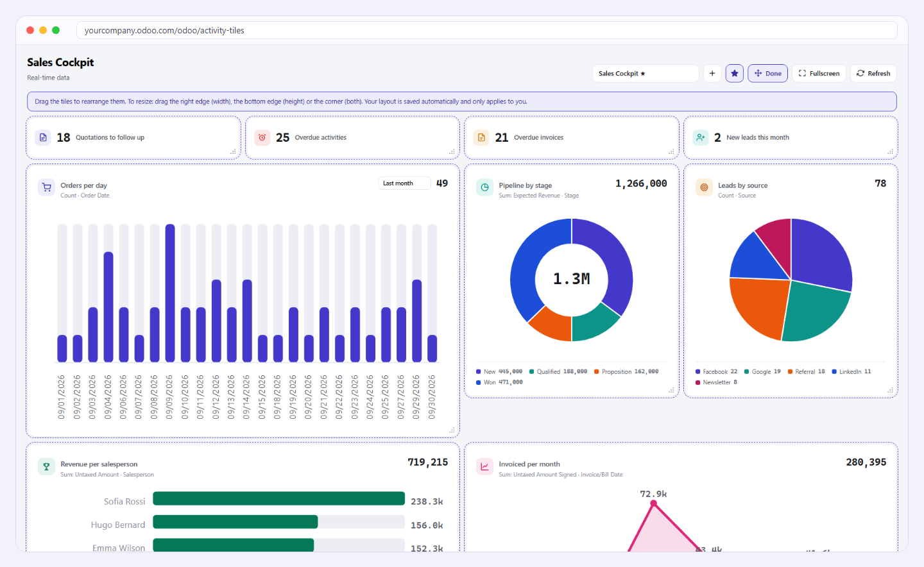
Task: Click the shopping cart icon for Orders per day
Action: click(46, 187)
